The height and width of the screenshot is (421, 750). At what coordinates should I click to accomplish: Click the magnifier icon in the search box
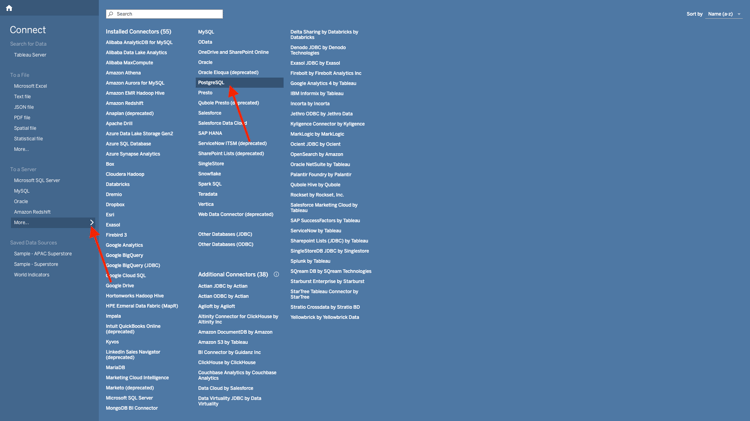point(111,14)
